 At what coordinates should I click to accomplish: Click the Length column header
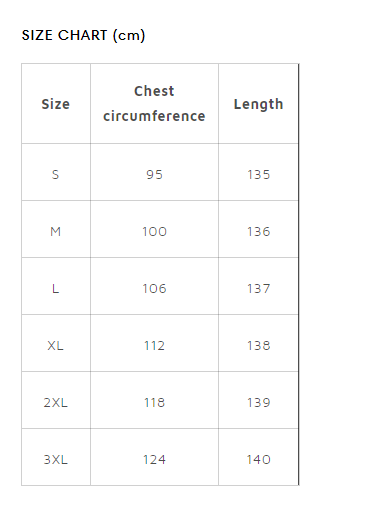258,104
